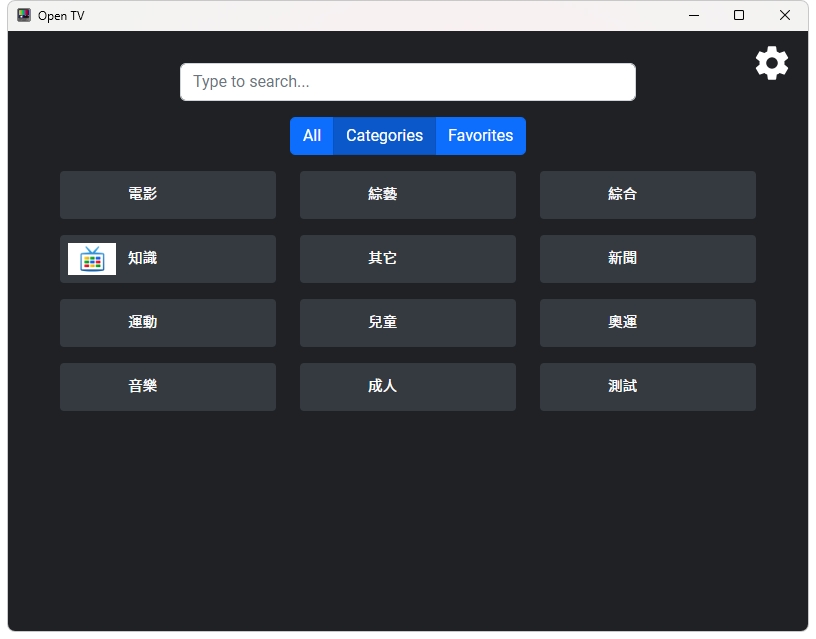This screenshot has width=816, height=639.
Task: Switch to the Favorites tab
Action: [x=480, y=136]
